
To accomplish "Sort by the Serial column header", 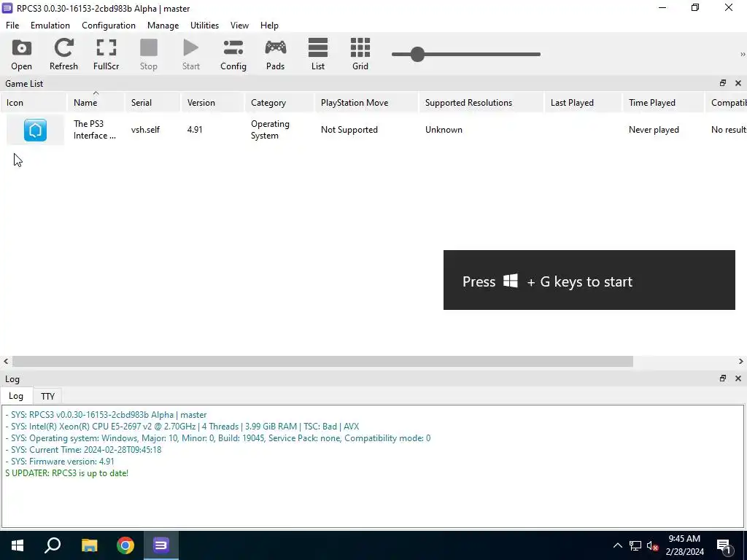I will tap(152, 102).
